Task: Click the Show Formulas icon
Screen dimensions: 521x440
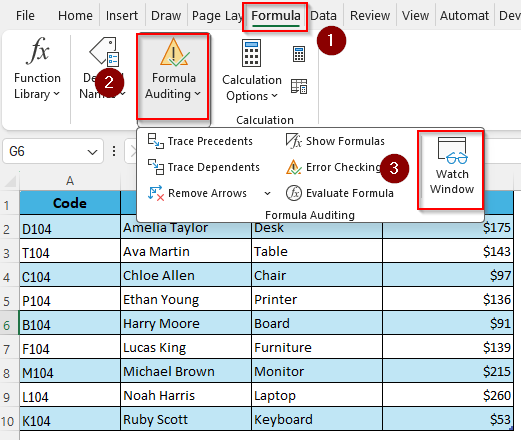Action: point(294,141)
